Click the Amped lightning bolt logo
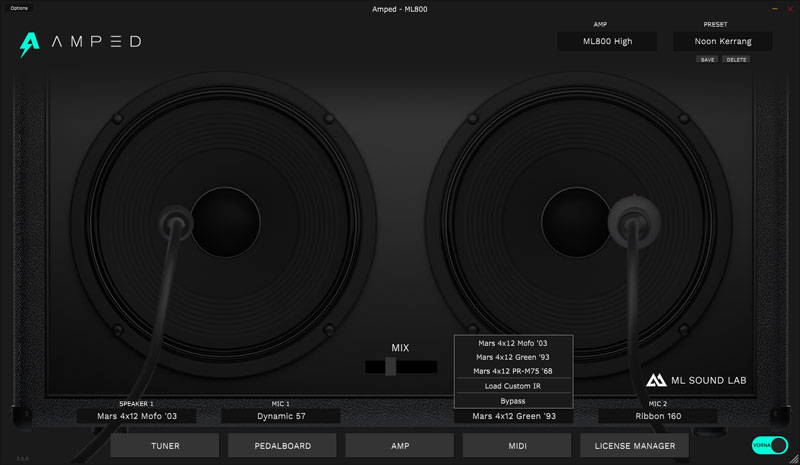Viewport: 800px width, 465px height. [x=29, y=44]
